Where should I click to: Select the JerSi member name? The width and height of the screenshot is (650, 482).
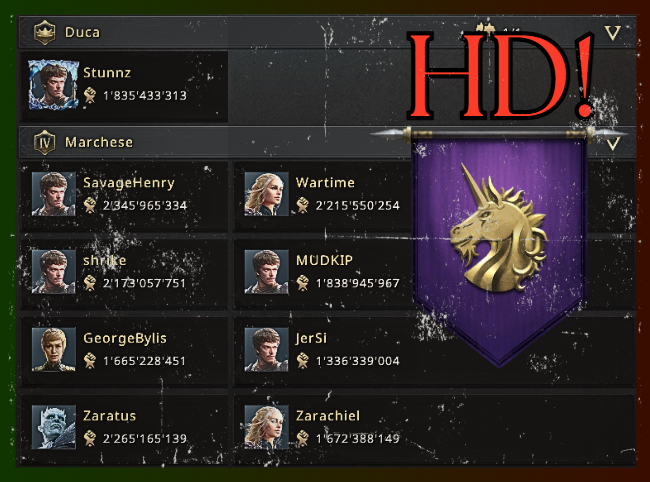tap(311, 338)
